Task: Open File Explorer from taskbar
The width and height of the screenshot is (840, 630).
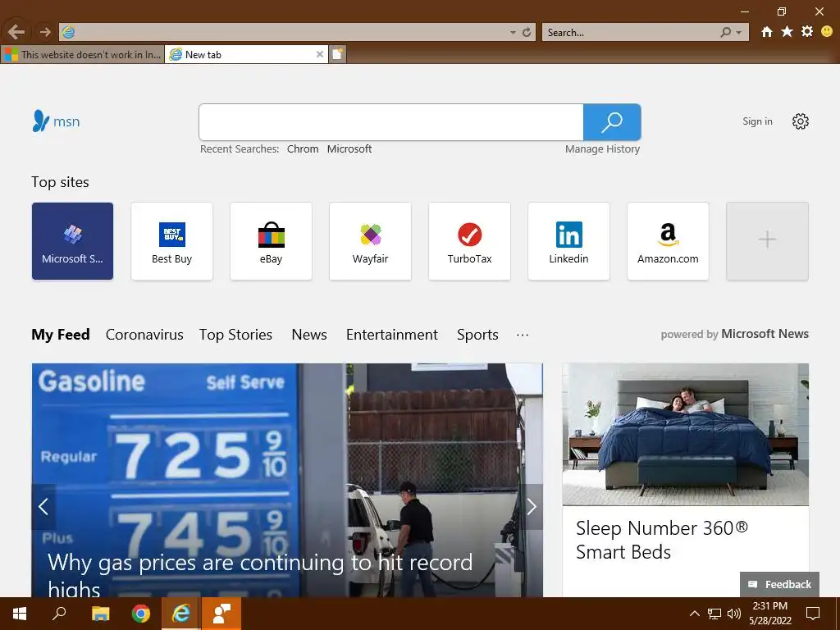Action: 100,614
